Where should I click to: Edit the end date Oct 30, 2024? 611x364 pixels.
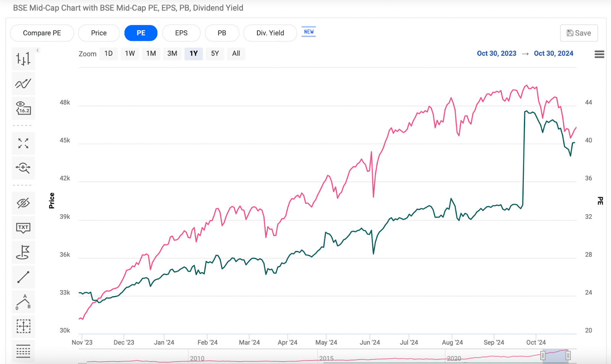[x=554, y=53]
